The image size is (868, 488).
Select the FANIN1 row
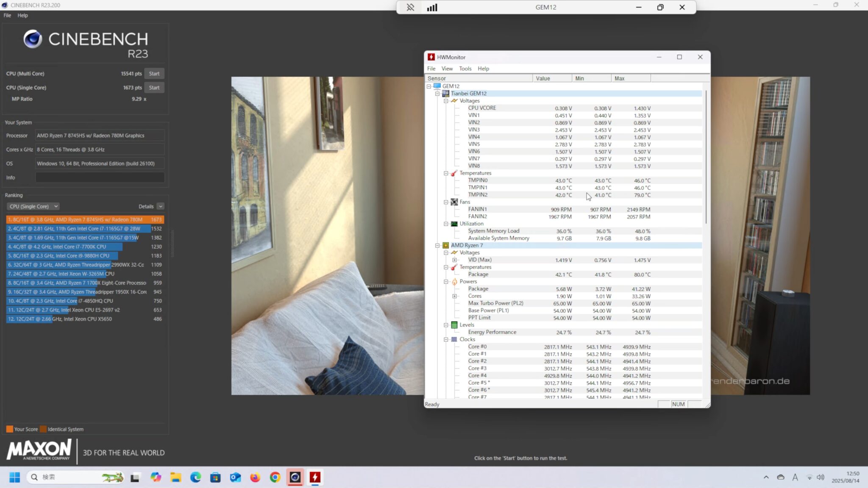point(564,209)
